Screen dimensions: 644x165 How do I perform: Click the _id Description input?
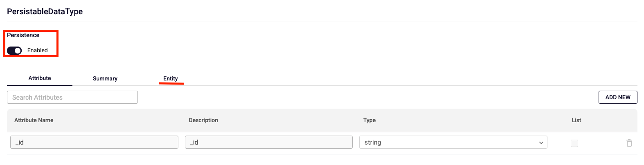tap(268, 142)
